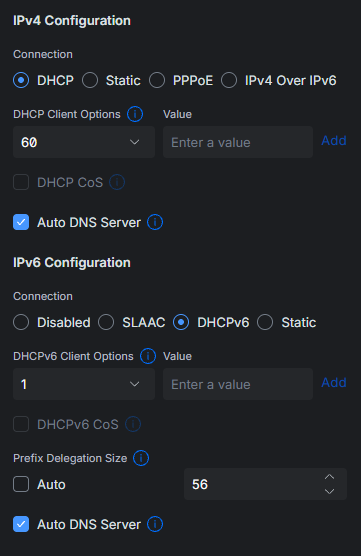Select DHCP IPv4 connection radio
The image size is (361, 556).
click(21, 80)
